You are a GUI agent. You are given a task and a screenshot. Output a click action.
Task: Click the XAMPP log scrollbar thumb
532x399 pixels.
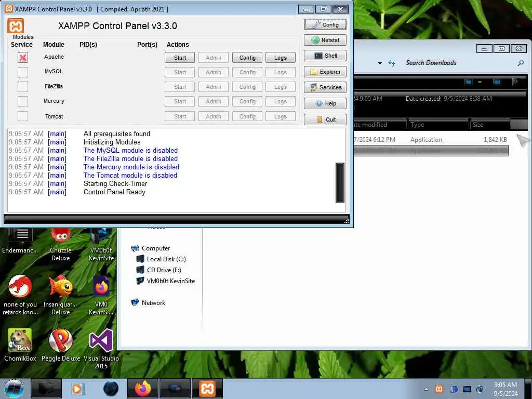(340, 182)
